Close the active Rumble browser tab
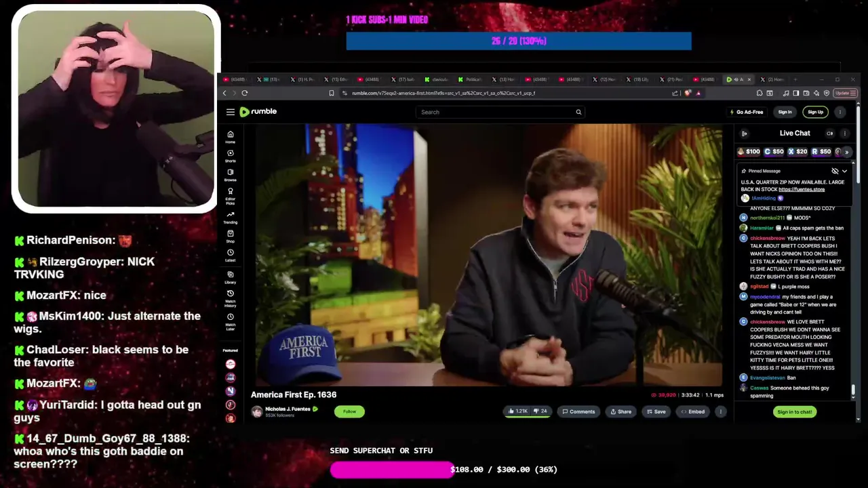 [x=749, y=79]
